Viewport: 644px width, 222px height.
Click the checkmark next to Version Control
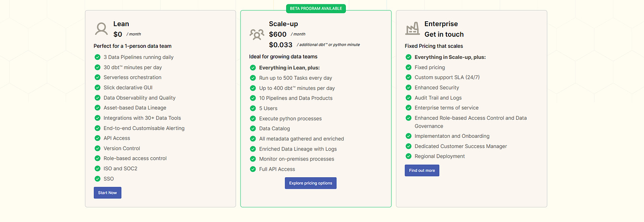98,148
